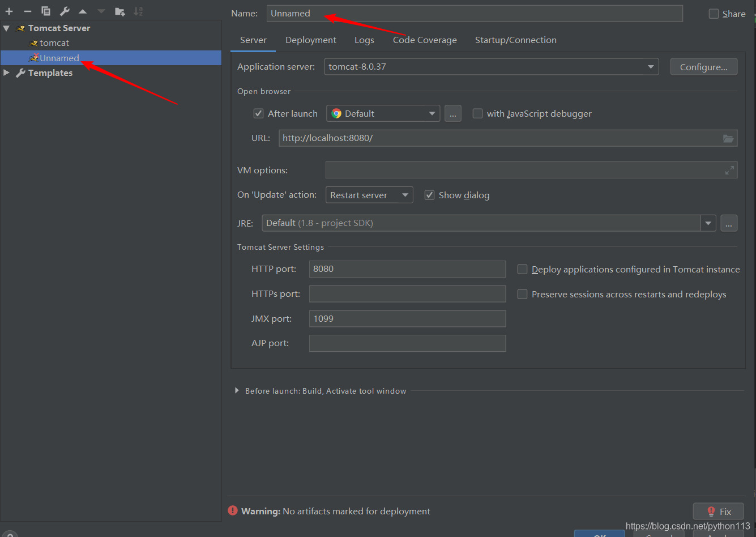Add a new run configuration with plus icon

[9, 11]
